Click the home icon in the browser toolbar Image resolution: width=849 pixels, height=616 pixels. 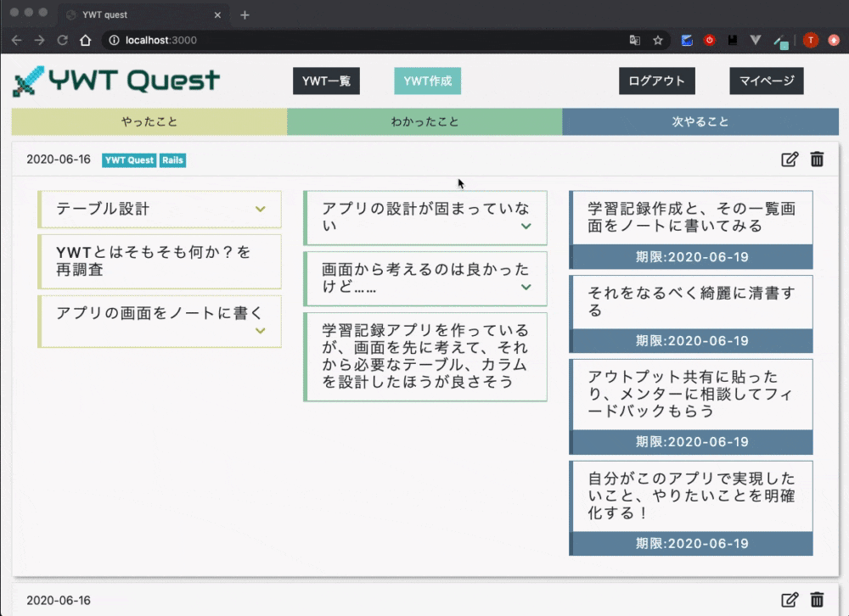85,40
